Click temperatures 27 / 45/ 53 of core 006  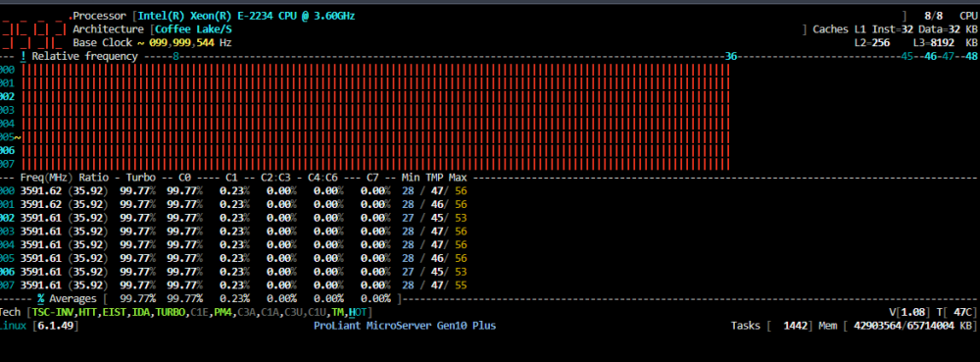pyautogui.click(x=434, y=272)
